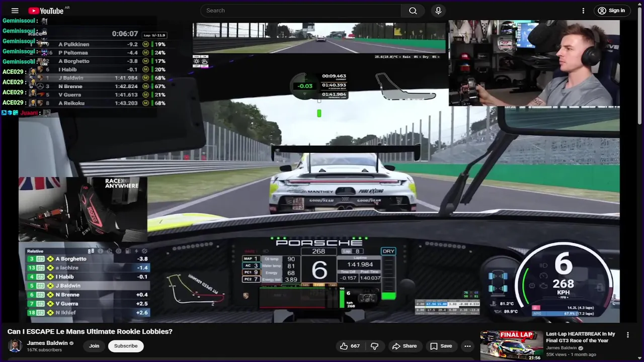Image resolution: width=644 pixels, height=362 pixels.
Task: Click the 0:06:07 session timer
Action: 125,34
